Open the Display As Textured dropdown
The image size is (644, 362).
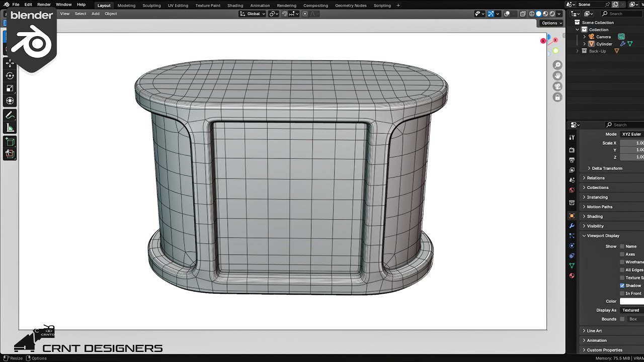coord(632,310)
